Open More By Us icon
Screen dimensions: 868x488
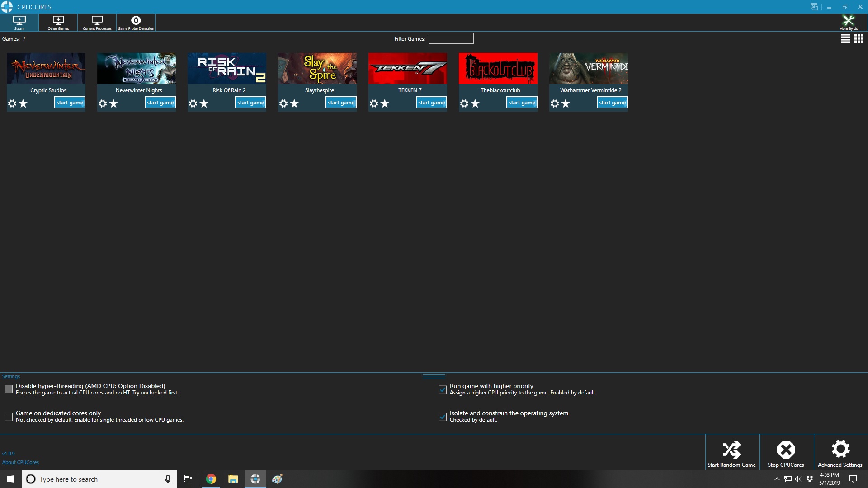(848, 23)
